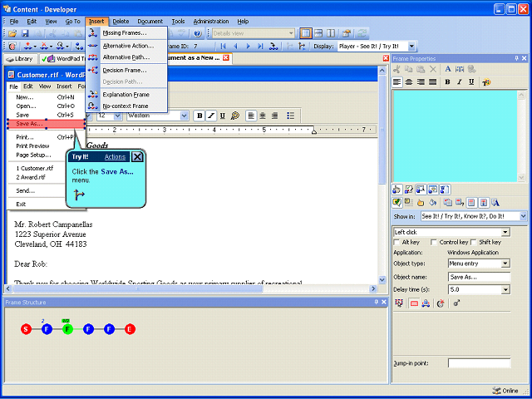
Task: Click the recapture action dashed-box icon
Action: click(x=399, y=303)
